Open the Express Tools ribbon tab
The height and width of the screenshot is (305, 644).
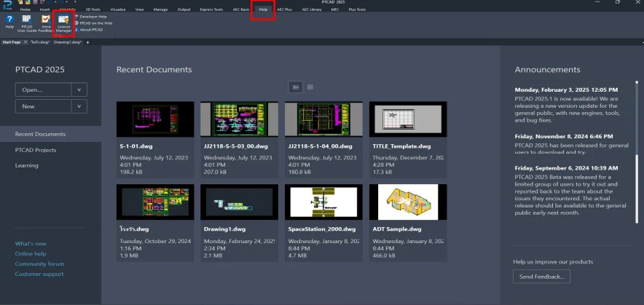tap(211, 9)
